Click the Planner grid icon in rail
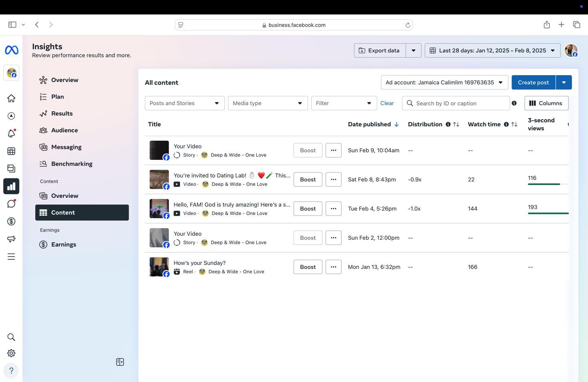Image resolution: width=588 pixels, height=382 pixels. pyautogui.click(x=11, y=151)
